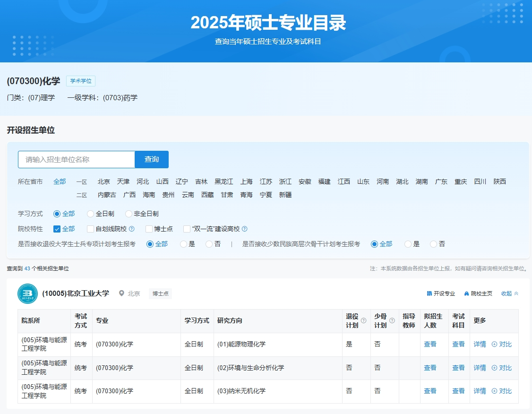The height and width of the screenshot is (414, 532).
Task: View 拟招生人数 for 环境与生命分析化学 row
Action: 430,368
